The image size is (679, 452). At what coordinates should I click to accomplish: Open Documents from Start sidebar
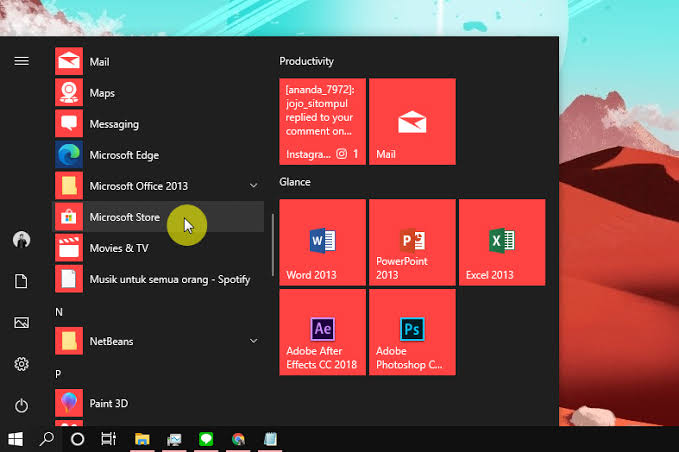pos(21,281)
